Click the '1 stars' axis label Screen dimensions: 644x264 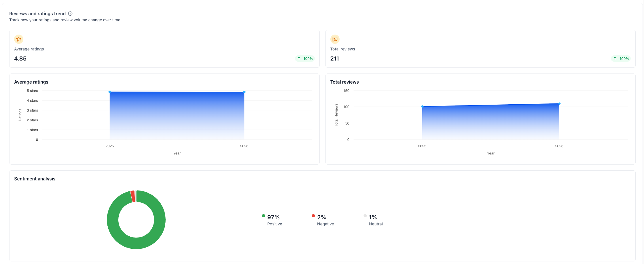coord(33,130)
